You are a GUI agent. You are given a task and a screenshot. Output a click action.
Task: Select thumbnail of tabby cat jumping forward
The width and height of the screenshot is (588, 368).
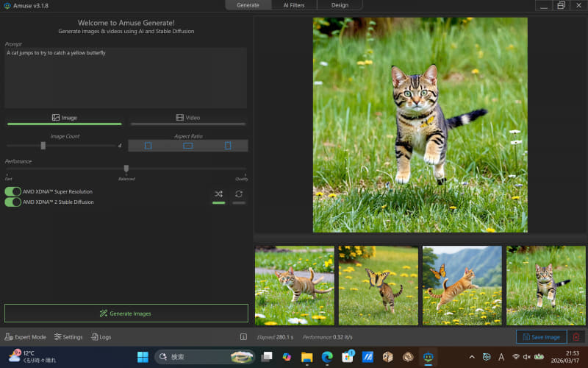click(x=546, y=286)
